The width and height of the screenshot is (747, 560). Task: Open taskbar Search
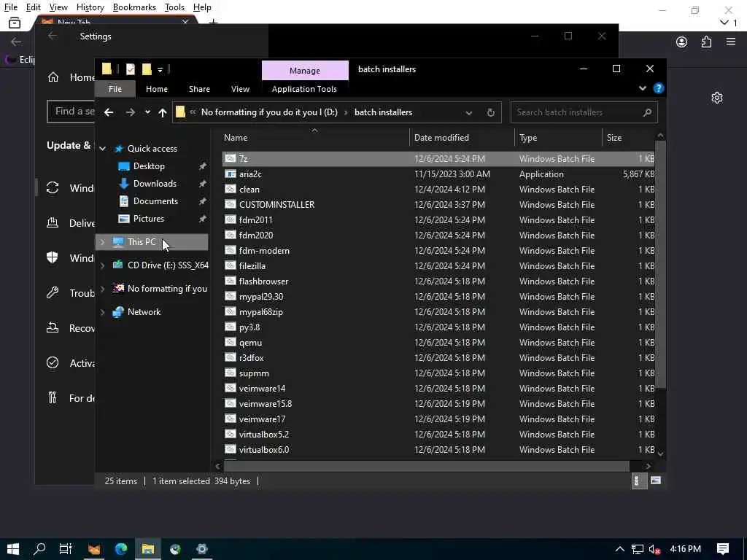[x=39, y=549]
